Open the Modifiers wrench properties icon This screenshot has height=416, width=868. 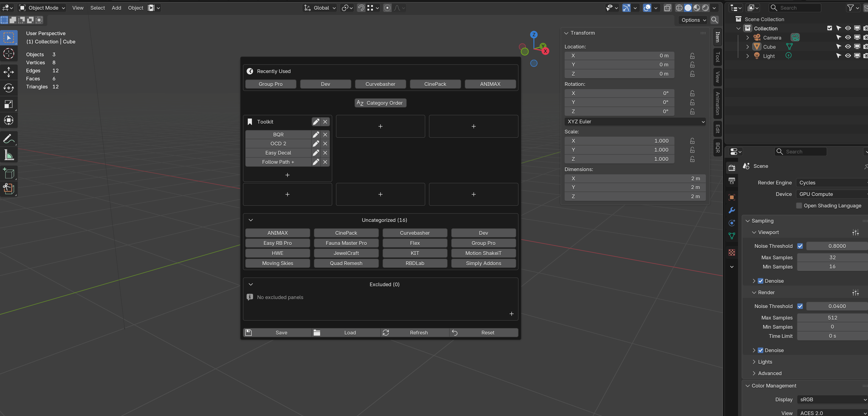tap(732, 210)
